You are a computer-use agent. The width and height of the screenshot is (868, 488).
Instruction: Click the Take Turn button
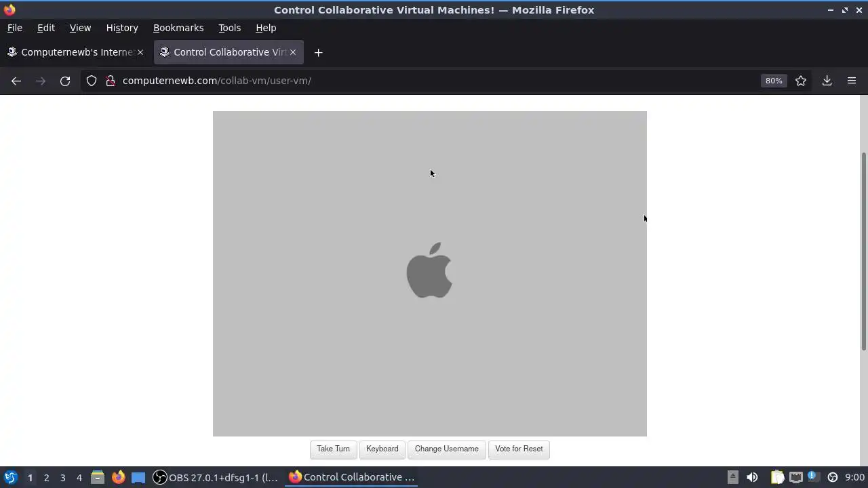pyautogui.click(x=333, y=449)
